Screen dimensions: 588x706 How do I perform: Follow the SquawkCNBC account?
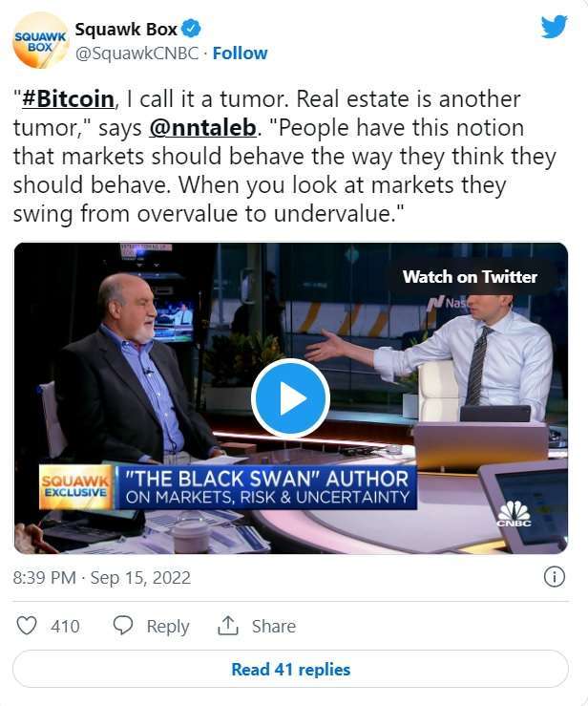pos(240,53)
